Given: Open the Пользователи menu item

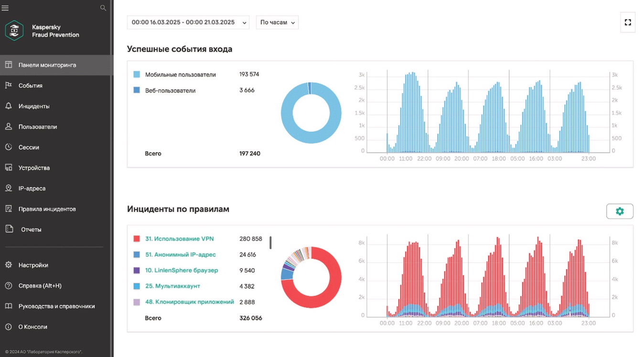Looking at the screenshot, I should (56, 127).
